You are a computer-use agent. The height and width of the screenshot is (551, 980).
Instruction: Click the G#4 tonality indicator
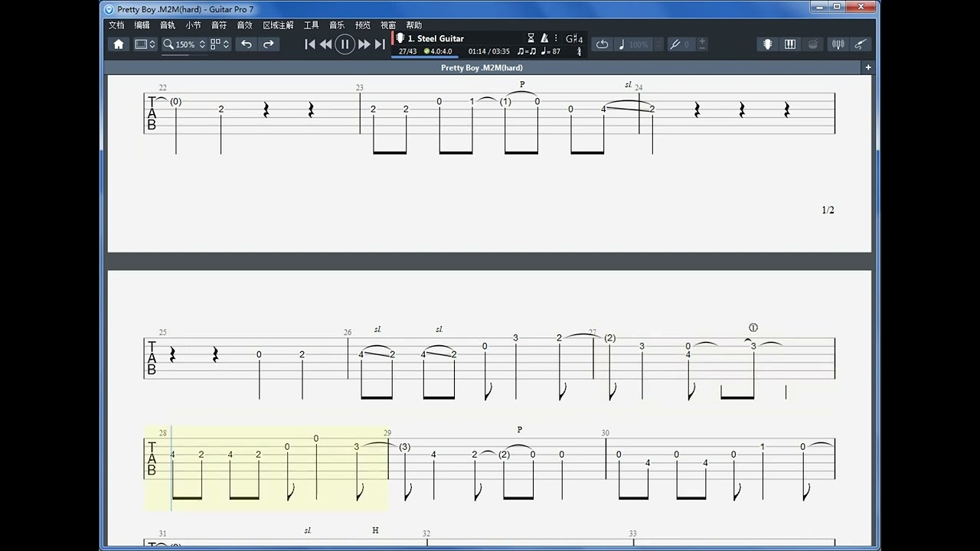point(574,39)
